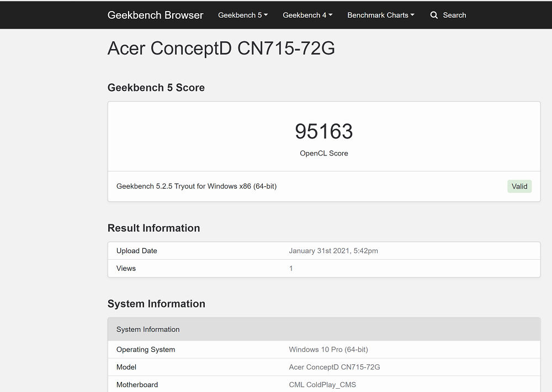Select the Windows 10 Pro (64-bit) value
Viewport: 552px width, 392px height.
click(x=328, y=350)
